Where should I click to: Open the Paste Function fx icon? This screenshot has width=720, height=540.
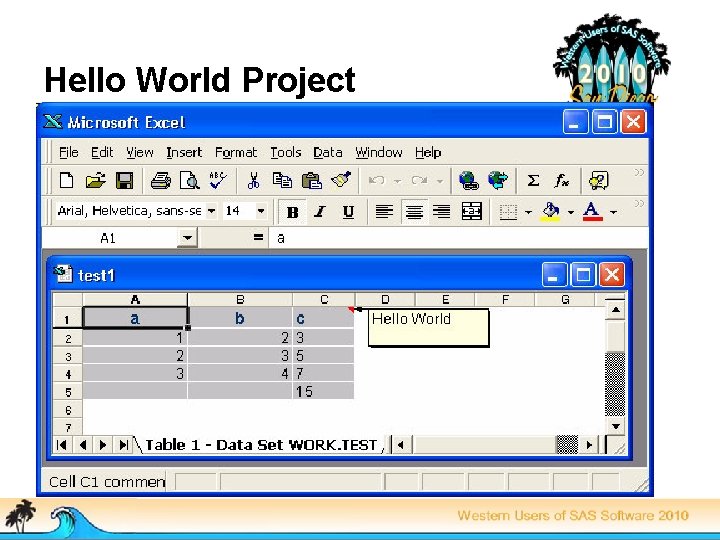pos(561,180)
